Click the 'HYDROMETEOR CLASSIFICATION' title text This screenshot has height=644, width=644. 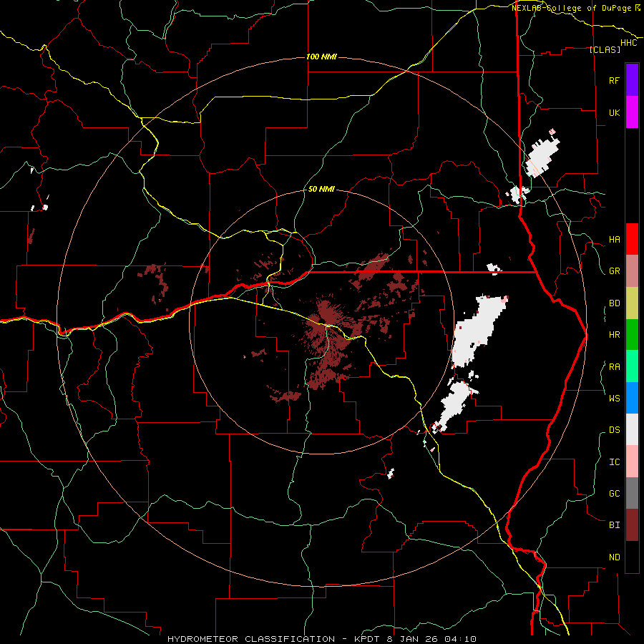click(251, 639)
